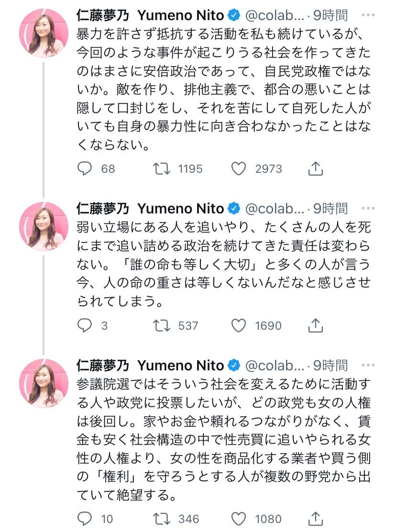Share the first tweet about 安倍政治
Image resolution: width=396 pixels, height=532 pixels.
315,168
